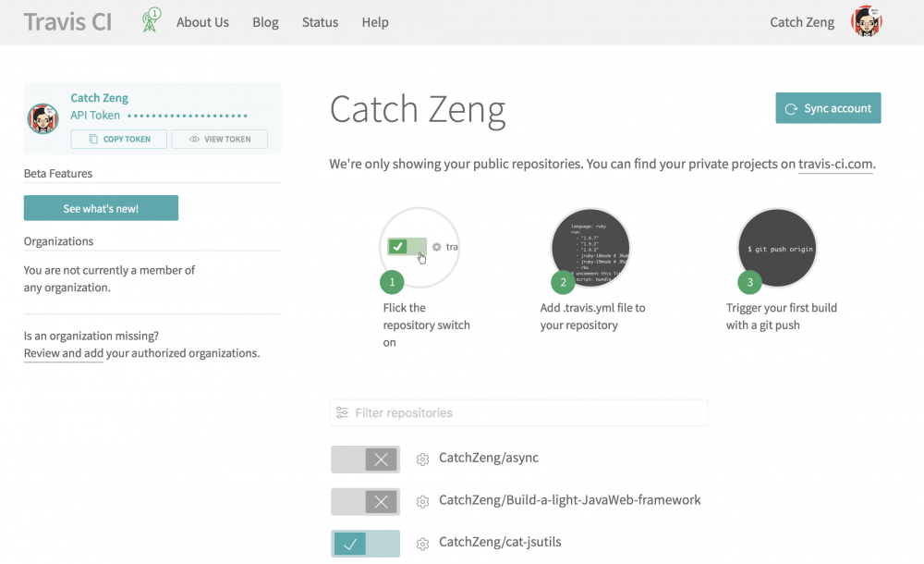
Task: Open the user avatar in top bar
Action: (866, 22)
